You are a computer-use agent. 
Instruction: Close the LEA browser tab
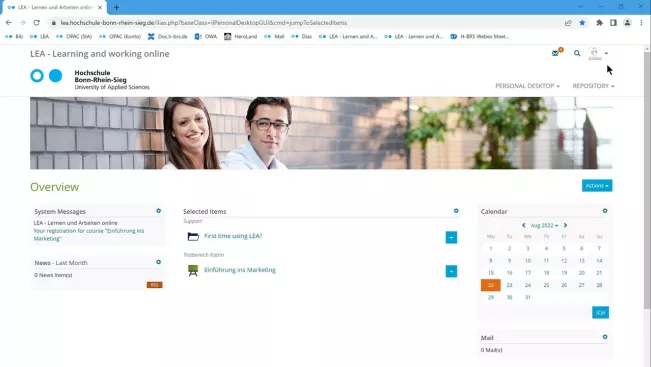[100, 7]
